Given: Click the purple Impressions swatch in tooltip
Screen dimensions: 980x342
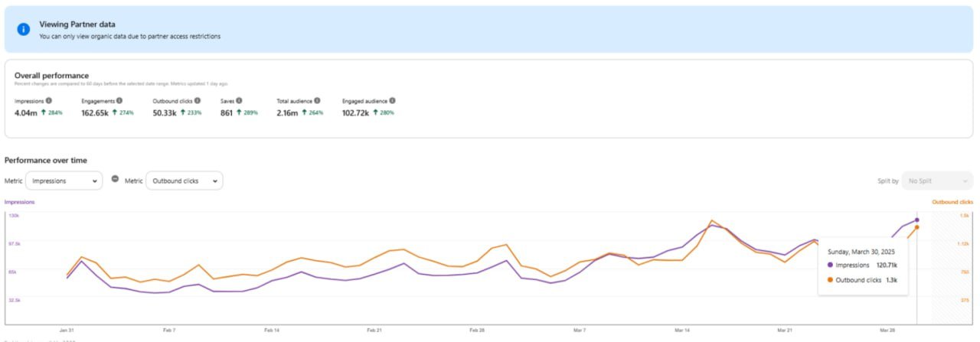Looking at the screenshot, I should 831,265.
